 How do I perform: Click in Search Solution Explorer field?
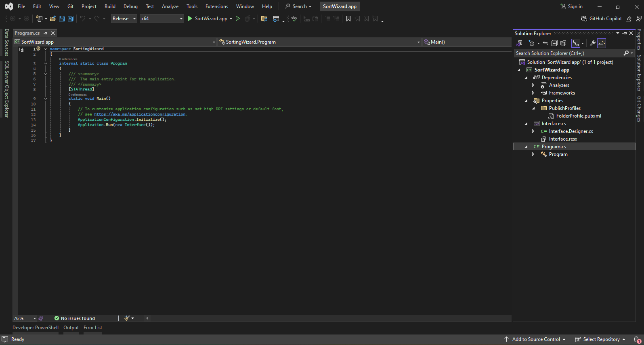568,53
